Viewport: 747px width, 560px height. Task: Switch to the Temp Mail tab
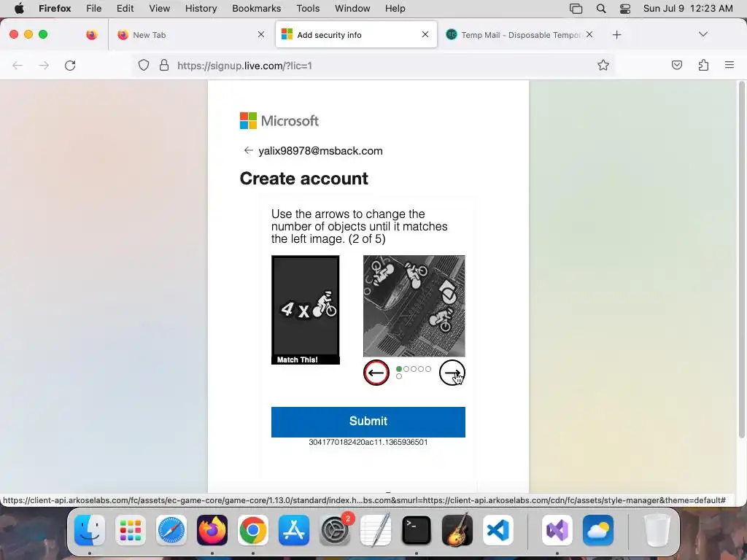pyautogui.click(x=519, y=35)
